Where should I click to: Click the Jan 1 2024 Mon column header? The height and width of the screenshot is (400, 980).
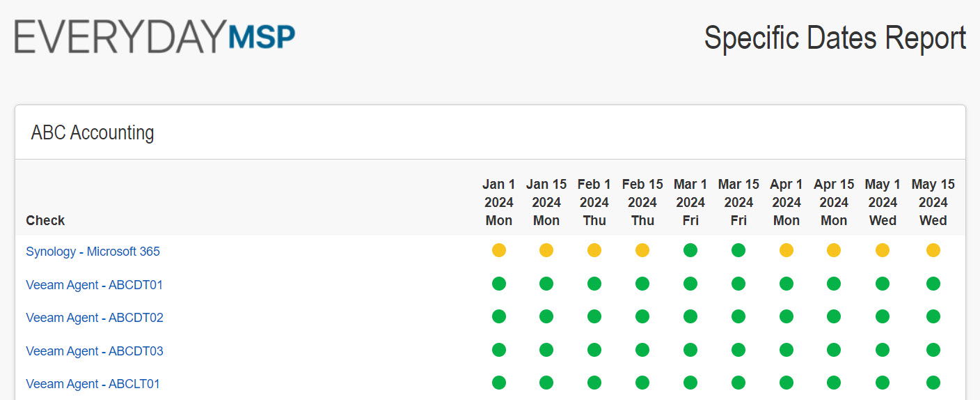pyautogui.click(x=498, y=202)
